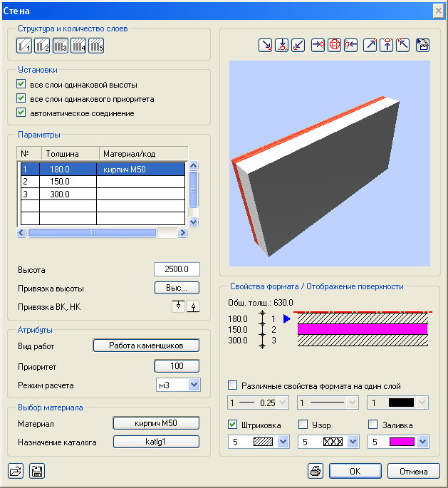The width and height of the screenshot is (448, 488).
Task: Select two-layer wall structure icon
Action: [x=42, y=46]
